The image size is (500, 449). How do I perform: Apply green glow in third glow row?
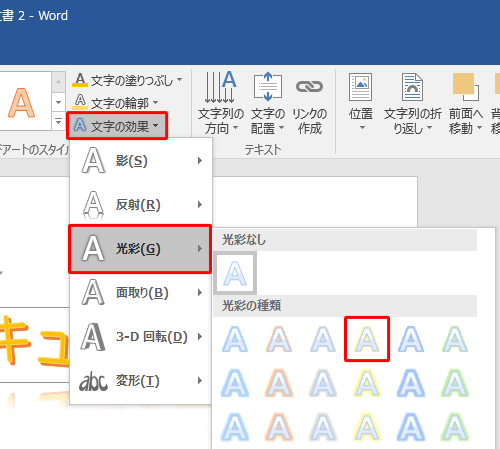455,427
